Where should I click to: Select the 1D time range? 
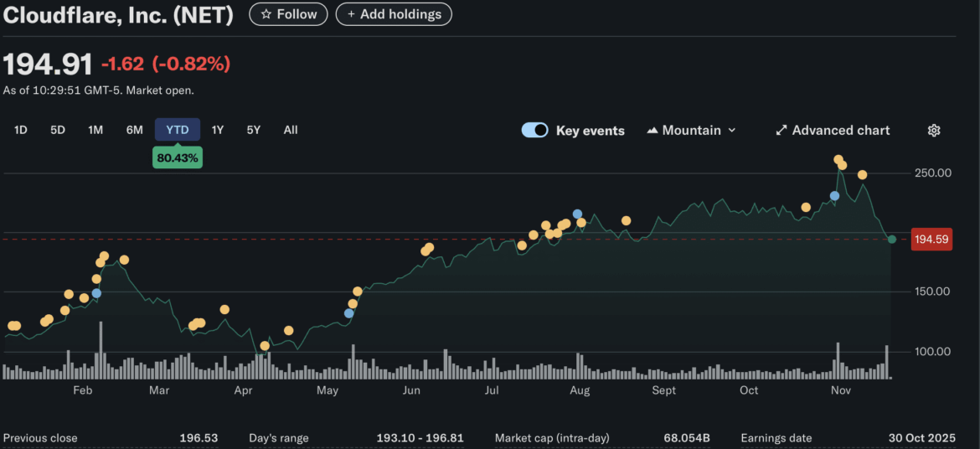tap(21, 130)
